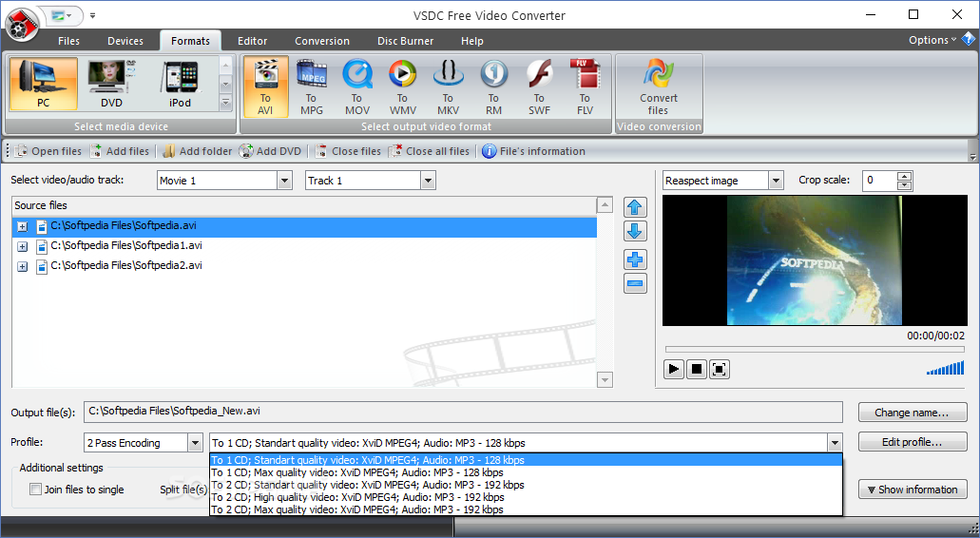Viewport: 980px width, 538px height.
Task: Toggle Join files to single checkbox
Action: click(35, 490)
